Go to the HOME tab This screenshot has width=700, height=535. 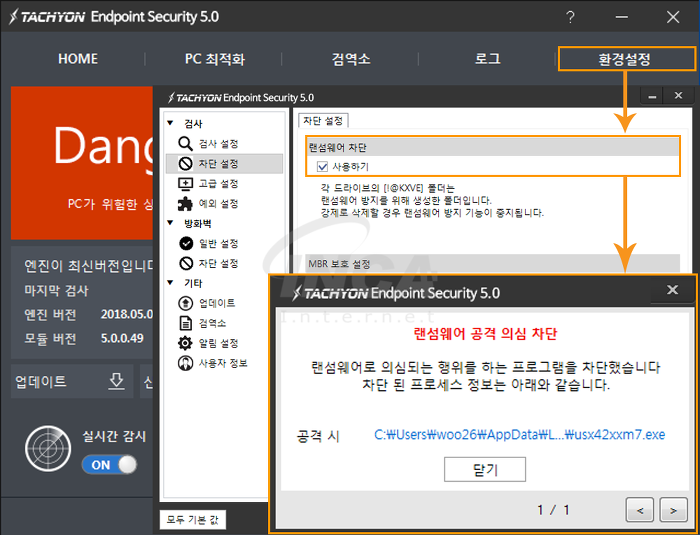pos(78,59)
